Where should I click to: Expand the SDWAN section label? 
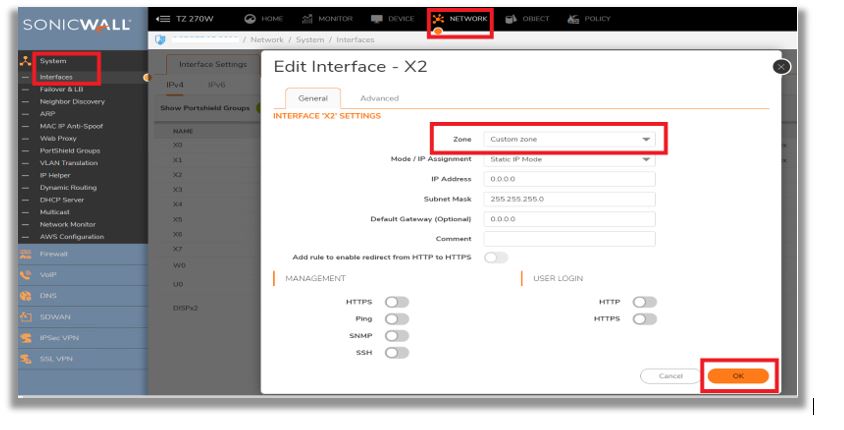pos(55,317)
